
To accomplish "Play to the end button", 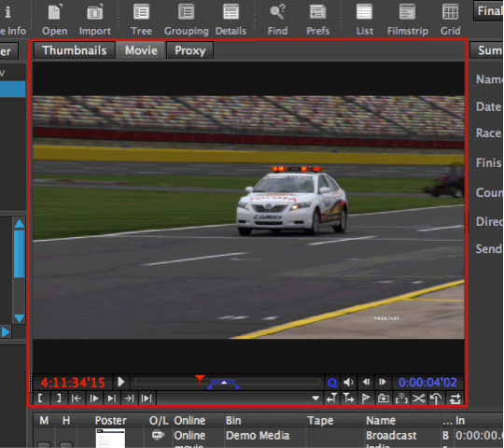I will [111, 399].
